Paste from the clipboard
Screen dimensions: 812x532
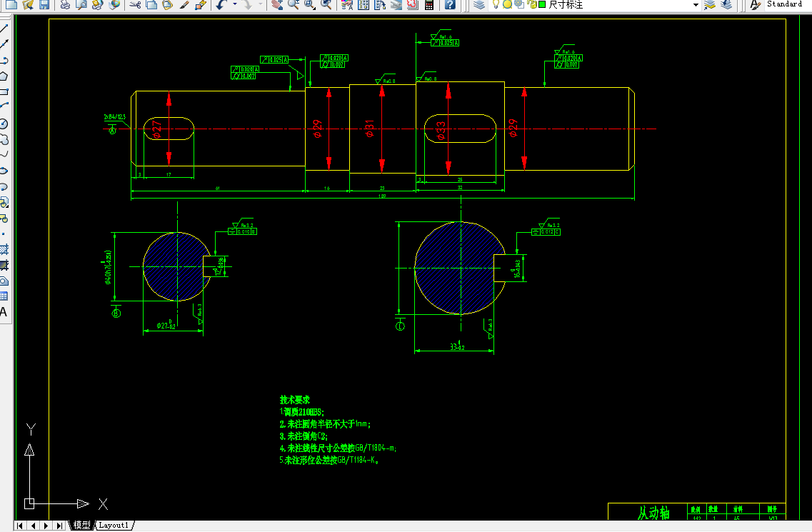(168, 5)
